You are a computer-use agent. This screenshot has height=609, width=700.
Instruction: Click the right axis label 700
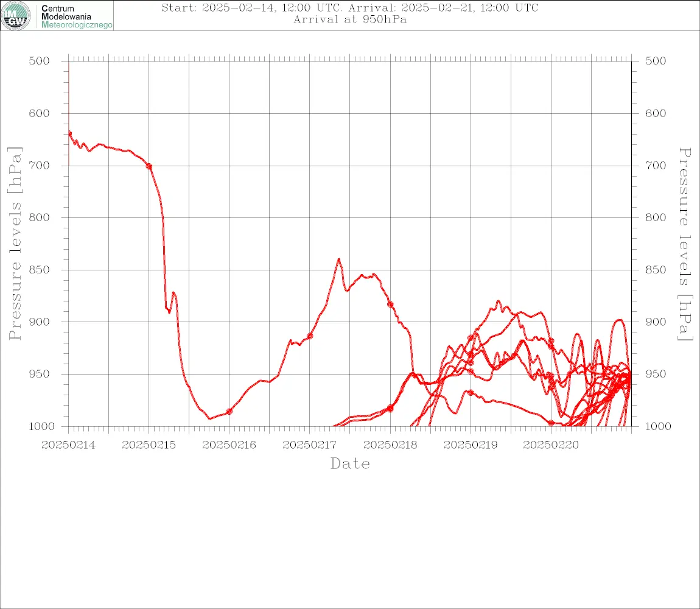pos(656,166)
